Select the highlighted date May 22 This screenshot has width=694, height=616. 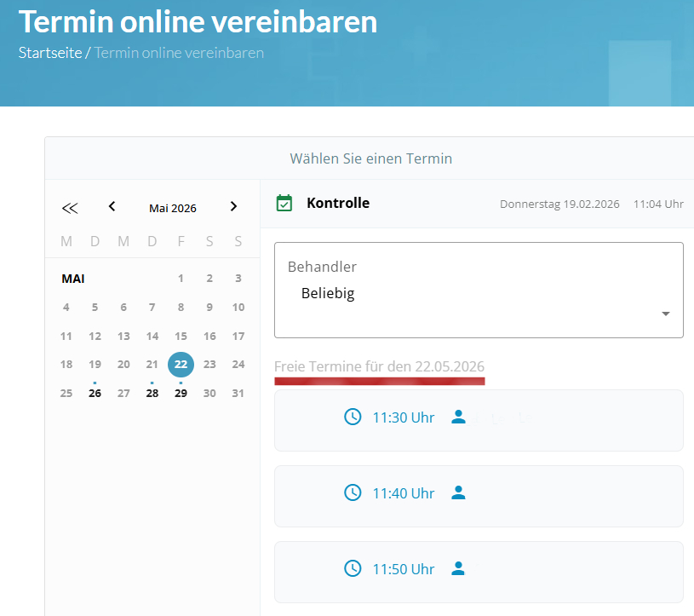(x=181, y=364)
